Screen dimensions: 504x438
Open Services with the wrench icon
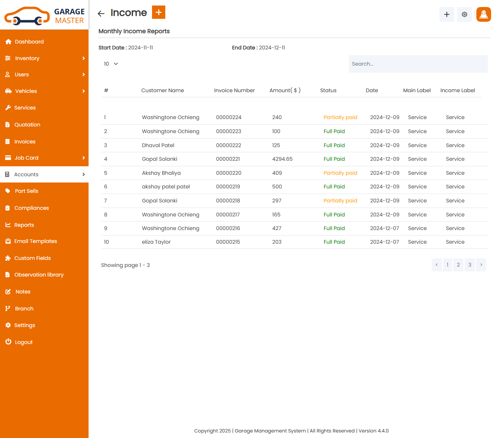(x=8, y=108)
